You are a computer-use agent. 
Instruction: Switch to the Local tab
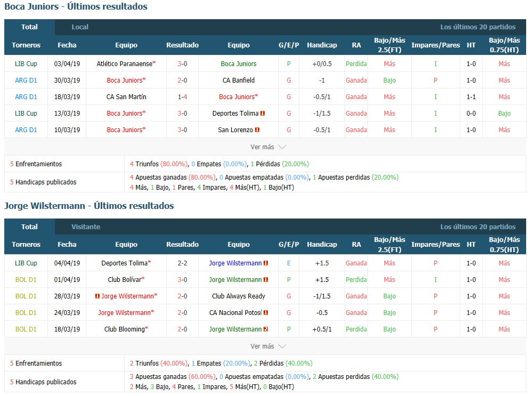80,27
